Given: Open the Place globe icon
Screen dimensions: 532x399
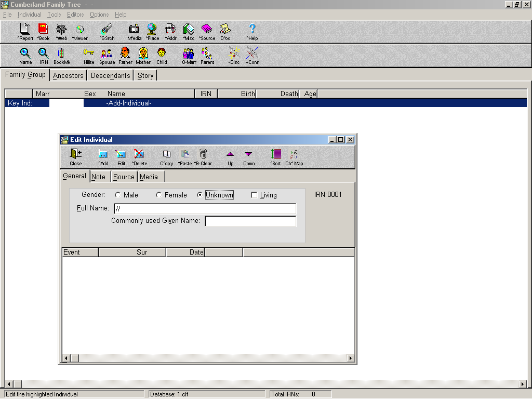Looking at the screenshot, I should [152, 30].
